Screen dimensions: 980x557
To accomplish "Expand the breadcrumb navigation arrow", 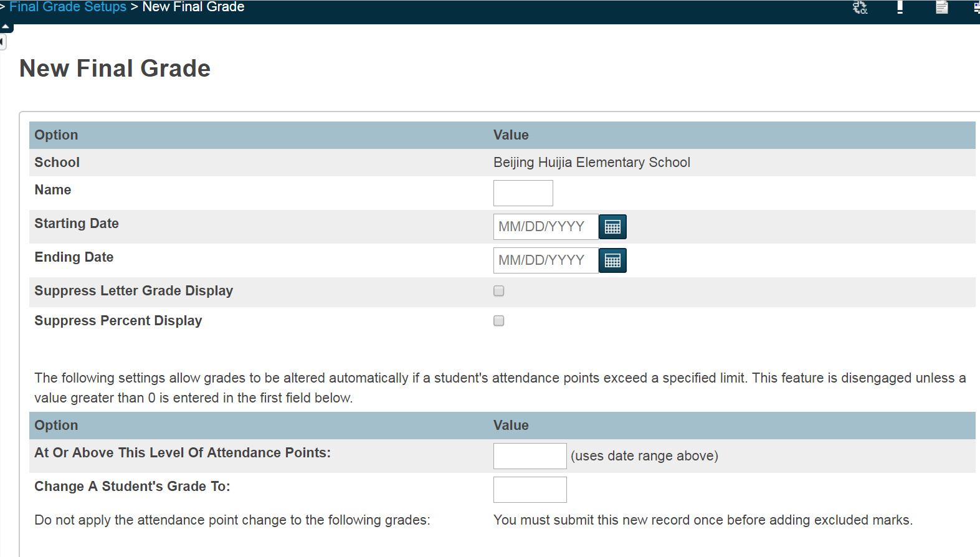I will [2, 7].
